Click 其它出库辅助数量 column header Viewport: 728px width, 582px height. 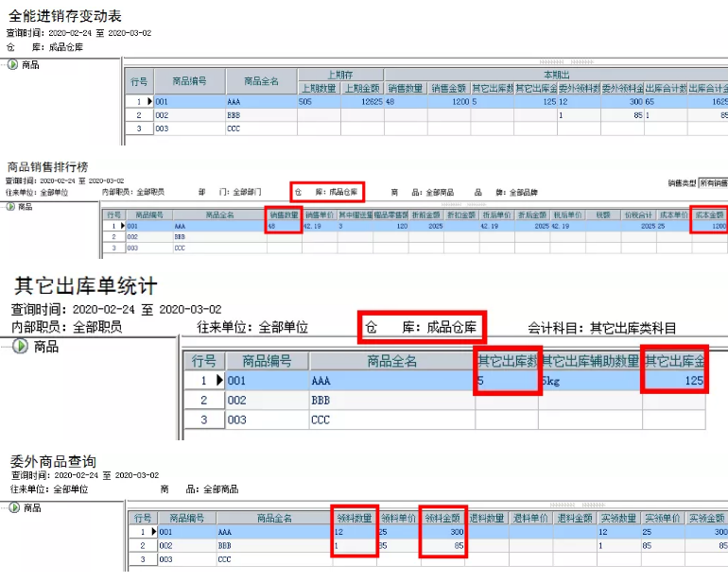coord(590,361)
